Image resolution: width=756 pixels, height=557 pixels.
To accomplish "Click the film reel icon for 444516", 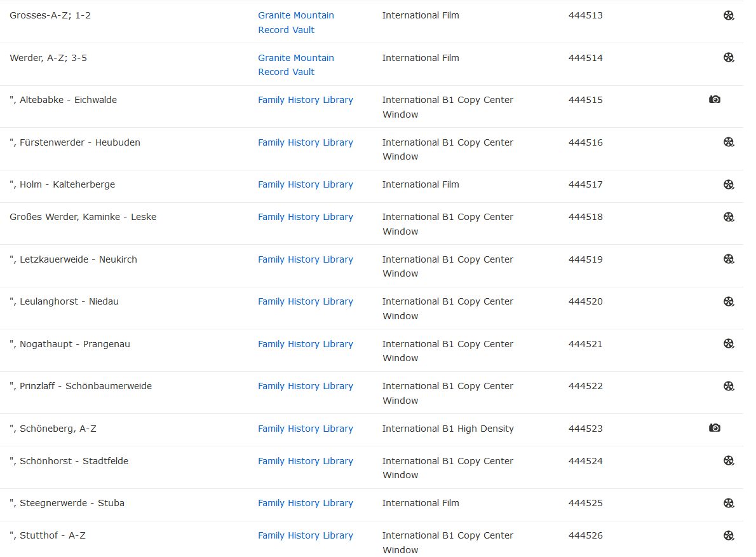I will coord(729,142).
